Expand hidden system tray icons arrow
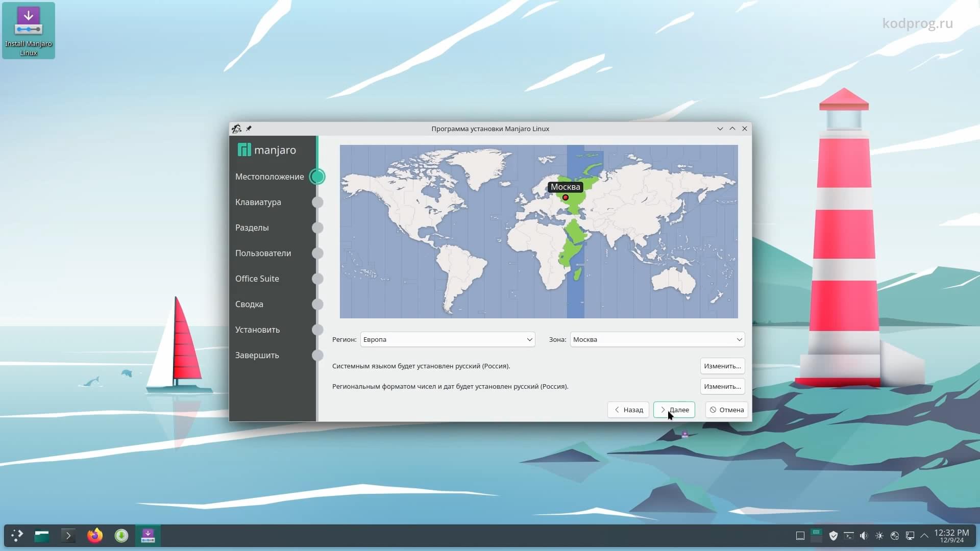The height and width of the screenshot is (551, 980). [x=924, y=536]
